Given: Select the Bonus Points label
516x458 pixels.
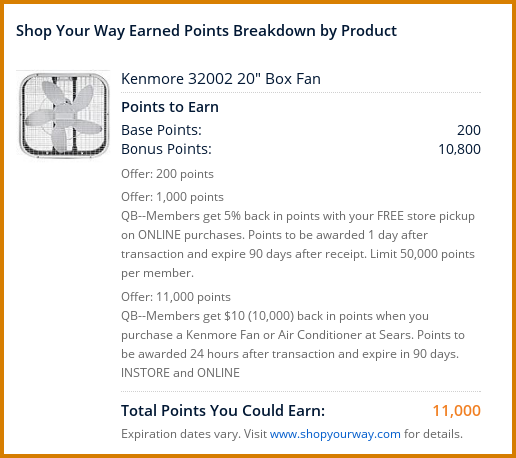Looking at the screenshot, I should pos(166,149).
